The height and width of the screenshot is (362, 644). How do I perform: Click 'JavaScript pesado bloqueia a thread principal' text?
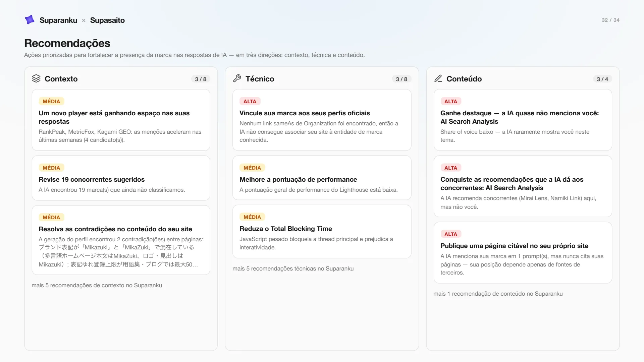316,243
